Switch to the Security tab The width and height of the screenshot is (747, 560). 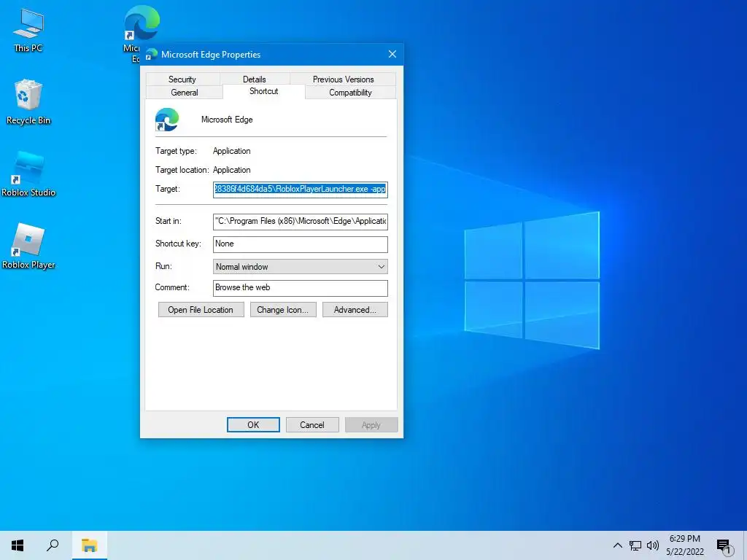pyautogui.click(x=182, y=79)
